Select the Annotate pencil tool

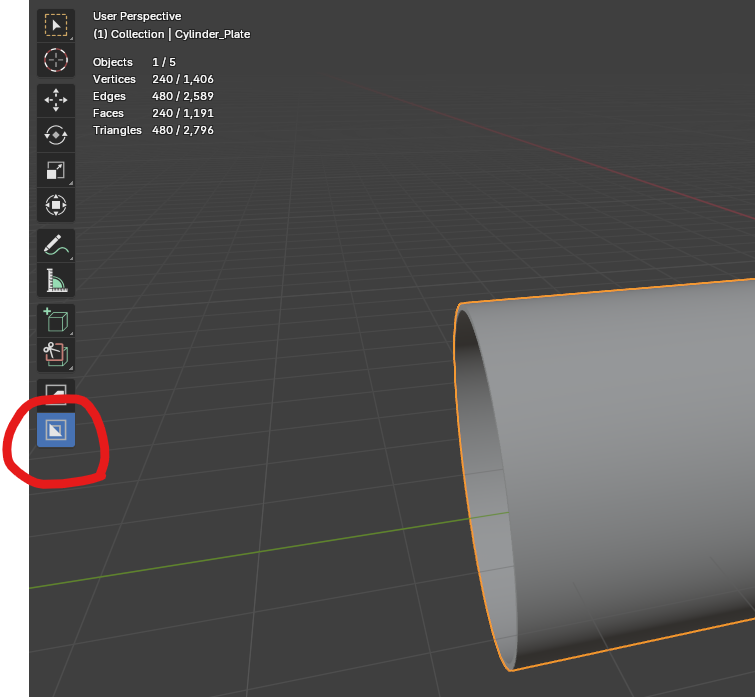(x=56, y=245)
